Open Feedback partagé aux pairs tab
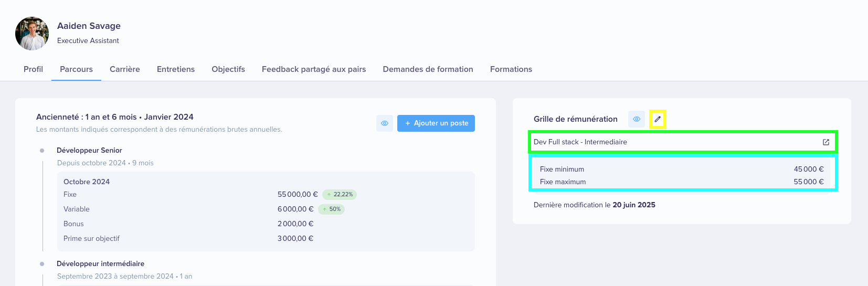Image resolution: width=868 pixels, height=286 pixels. [x=314, y=69]
